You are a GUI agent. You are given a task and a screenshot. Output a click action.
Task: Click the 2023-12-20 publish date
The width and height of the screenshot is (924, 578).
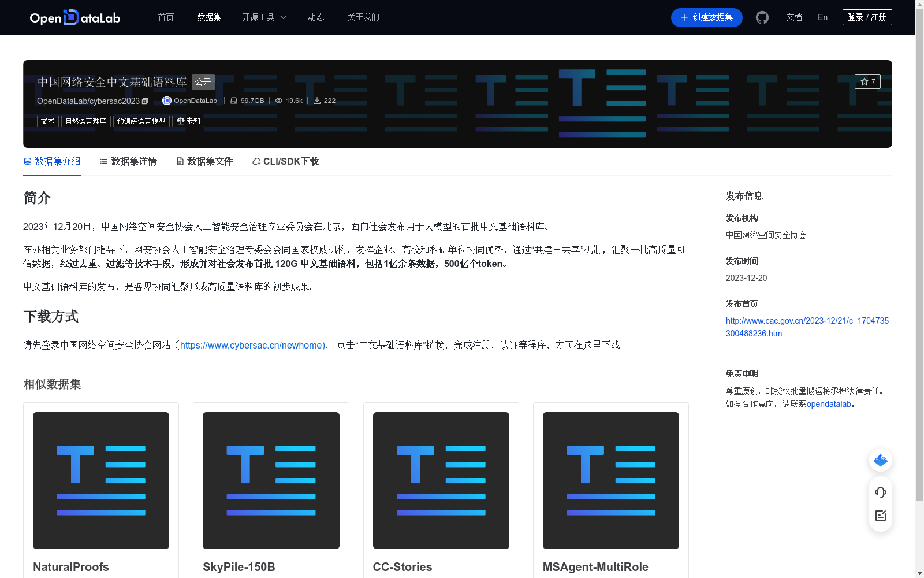[x=747, y=278]
